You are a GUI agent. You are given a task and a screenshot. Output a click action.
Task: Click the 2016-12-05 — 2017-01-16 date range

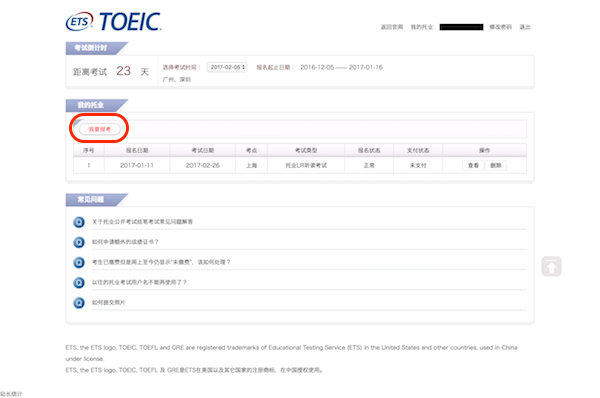click(x=341, y=67)
